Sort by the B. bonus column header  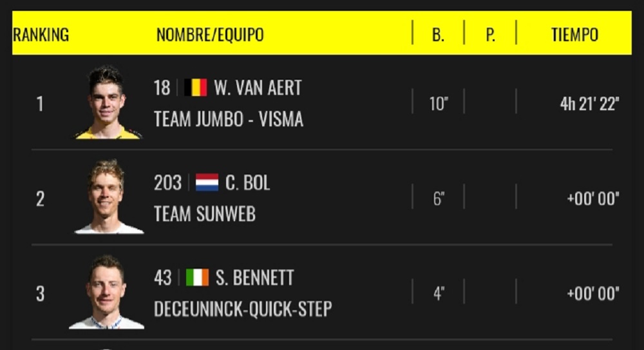(x=438, y=35)
